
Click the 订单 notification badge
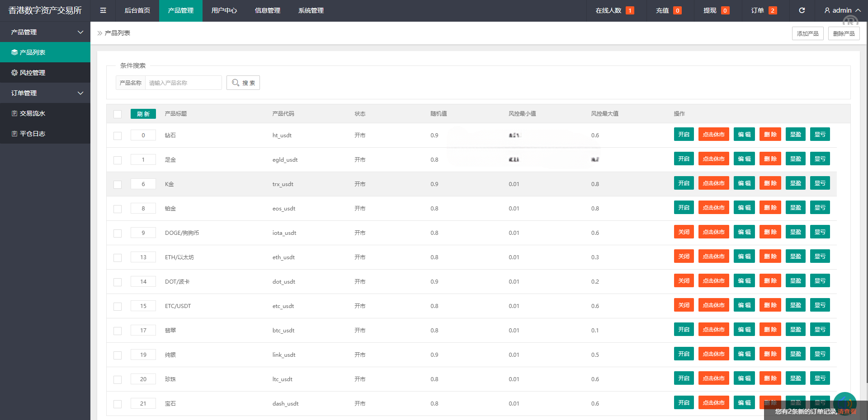click(x=773, y=10)
